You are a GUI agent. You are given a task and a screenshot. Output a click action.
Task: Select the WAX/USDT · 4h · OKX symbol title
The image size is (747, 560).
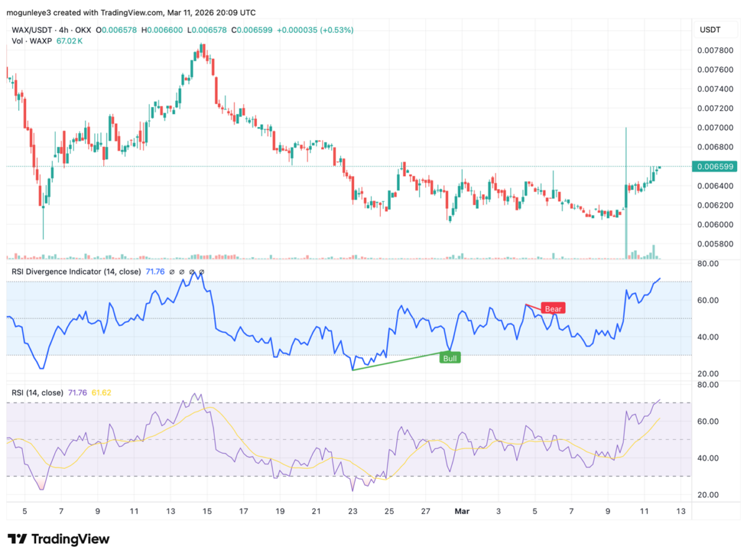click(52, 29)
